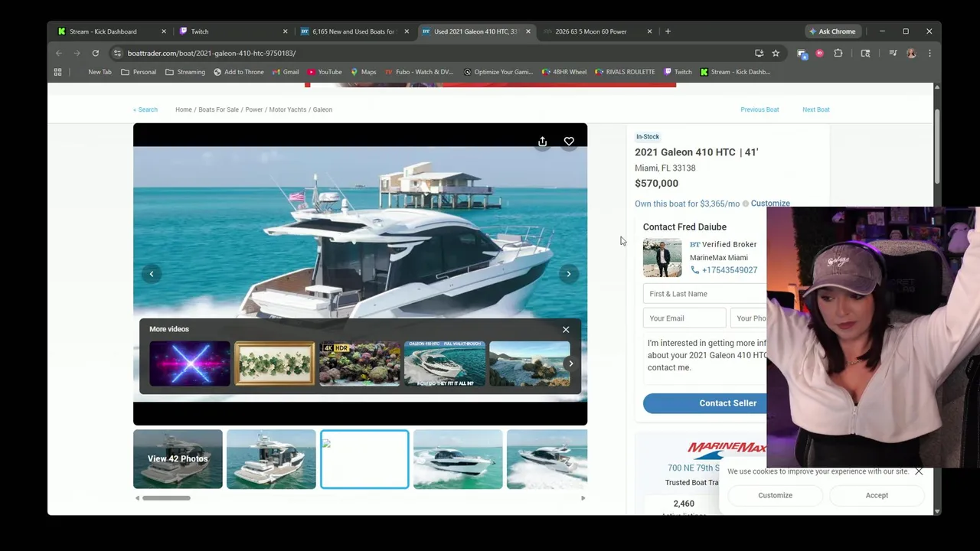Open the YouTube bookmark
This screenshot has height=551, width=980.
pyautogui.click(x=325, y=72)
